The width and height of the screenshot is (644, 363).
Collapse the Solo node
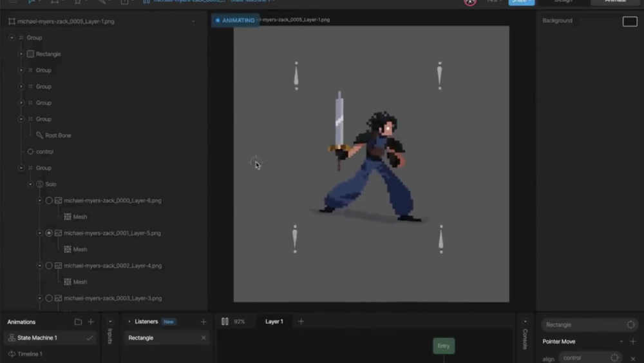coord(30,184)
